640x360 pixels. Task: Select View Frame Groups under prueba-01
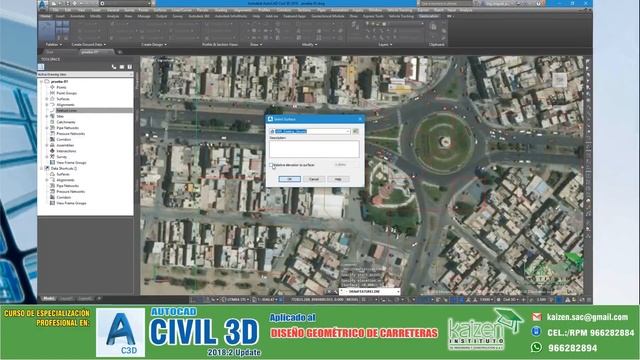(71, 162)
